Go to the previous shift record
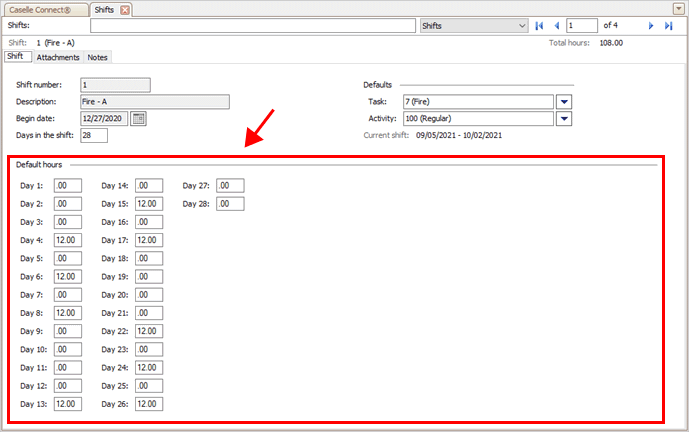Image resolution: width=689 pixels, height=432 pixels. (x=556, y=25)
